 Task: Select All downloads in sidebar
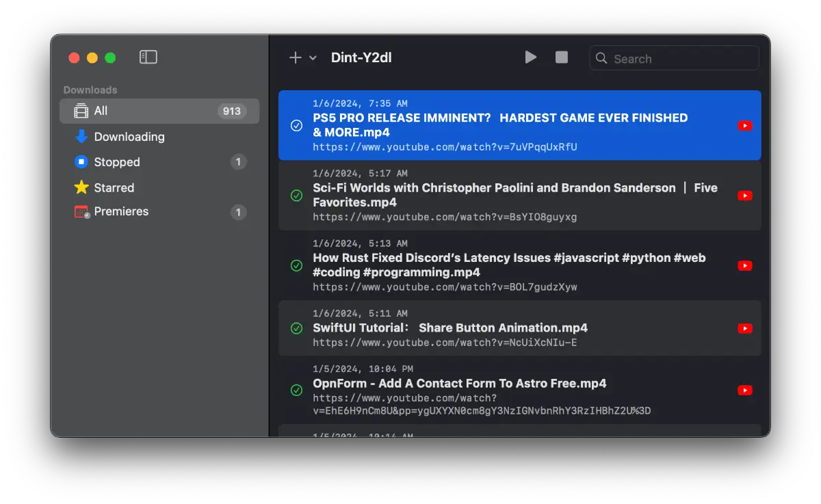pyautogui.click(x=101, y=111)
